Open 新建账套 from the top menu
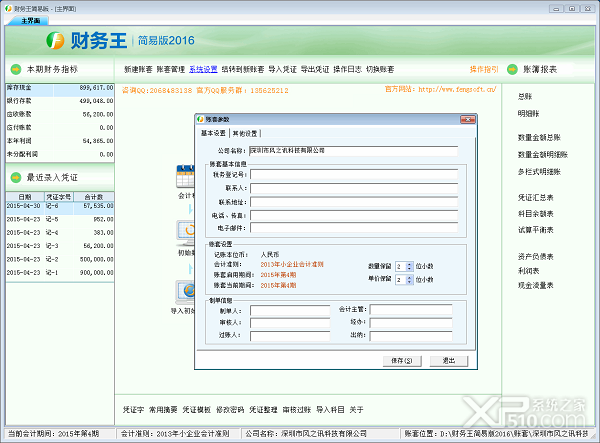The image size is (600, 443). [x=138, y=69]
